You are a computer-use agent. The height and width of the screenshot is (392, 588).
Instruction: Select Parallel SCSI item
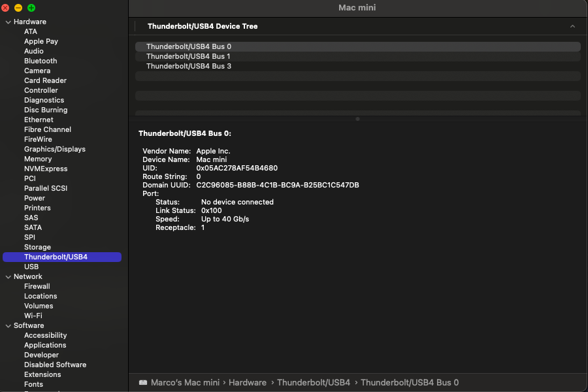[x=46, y=188]
